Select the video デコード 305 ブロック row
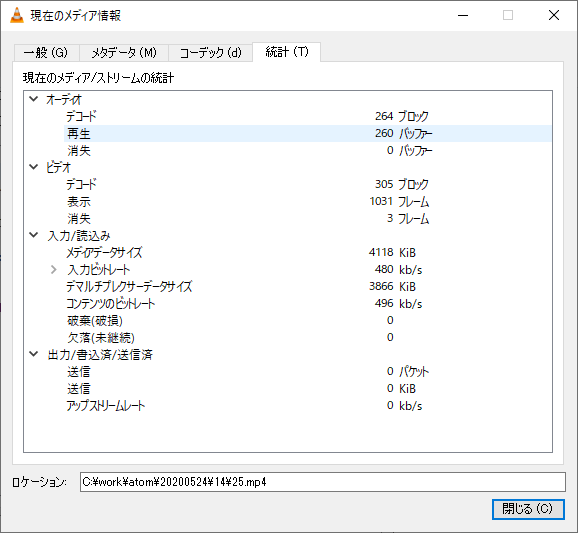 pos(308,184)
